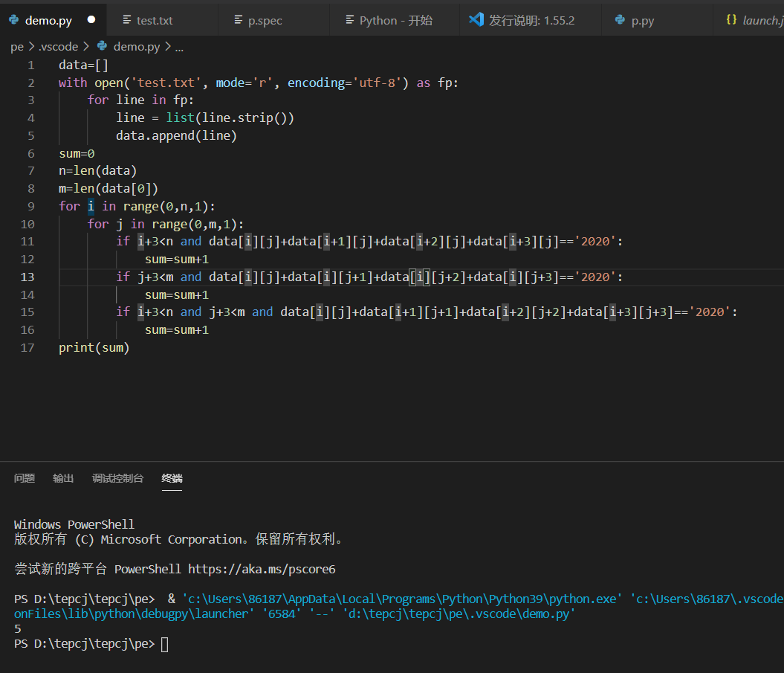This screenshot has width=784, height=673.
Task: Click the '2020' string in line 15
Action: 710,312
